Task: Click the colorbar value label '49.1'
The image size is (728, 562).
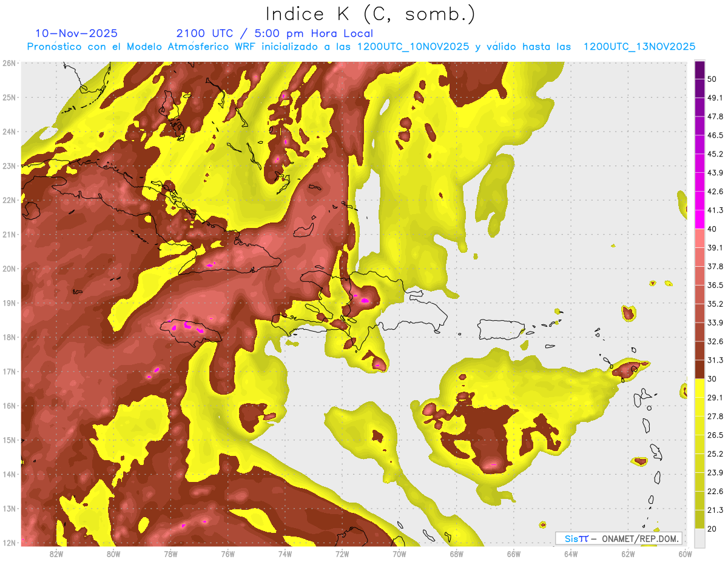Action: [714, 98]
